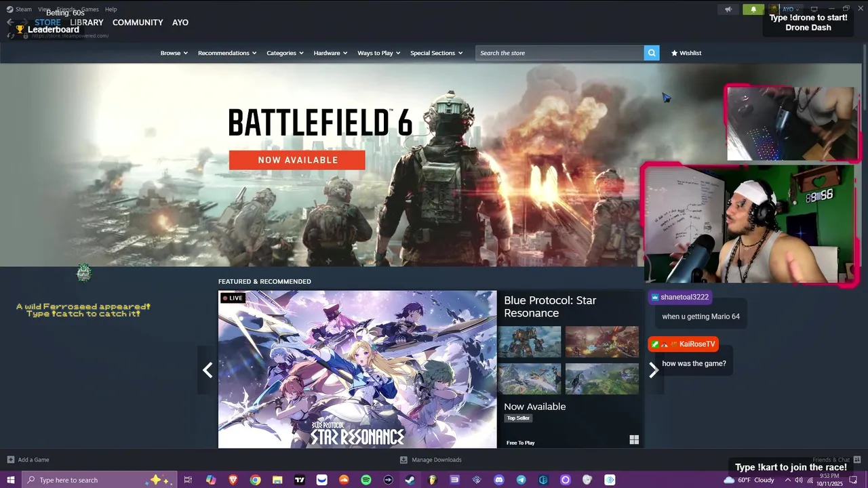868x488 pixels.
Task: Switch to the LIBRARY tab
Action: pyautogui.click(x=87, y=22)
